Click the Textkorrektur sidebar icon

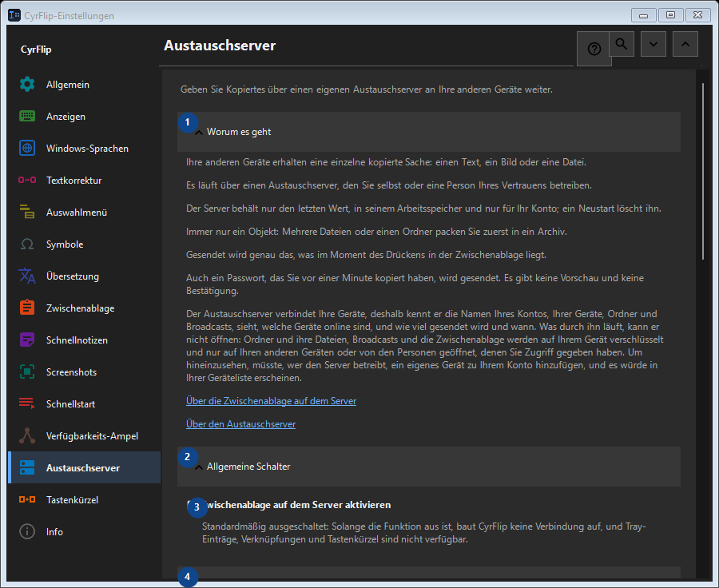click(27, 181)
